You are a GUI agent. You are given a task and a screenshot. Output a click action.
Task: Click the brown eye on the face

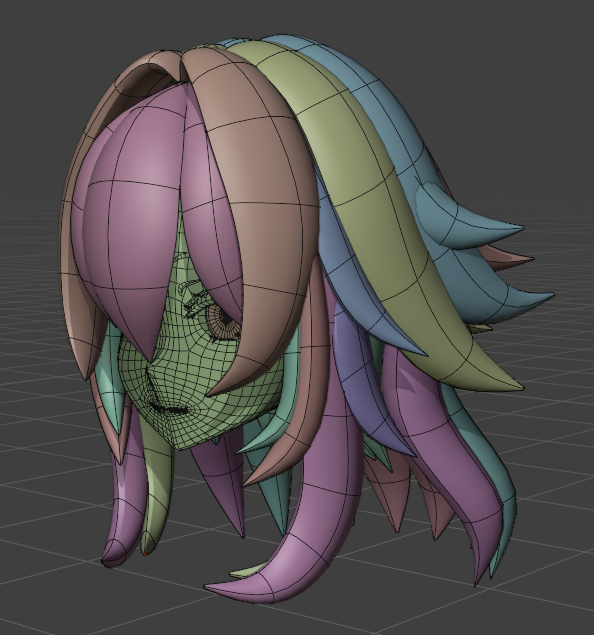(x=223, y=323)
